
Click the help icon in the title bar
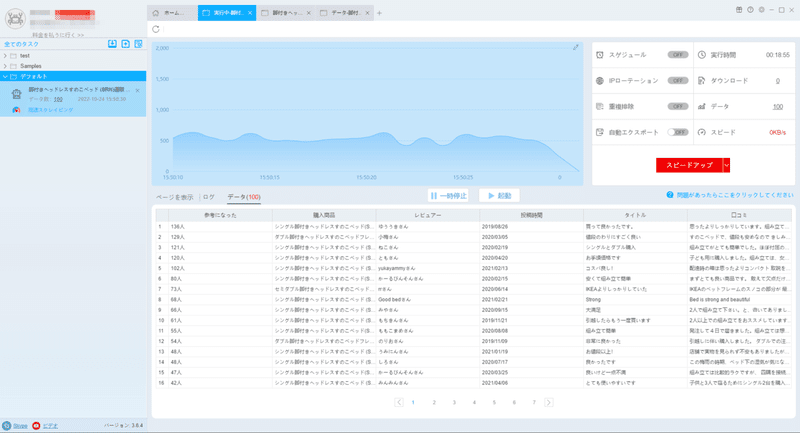click(750, 10)
